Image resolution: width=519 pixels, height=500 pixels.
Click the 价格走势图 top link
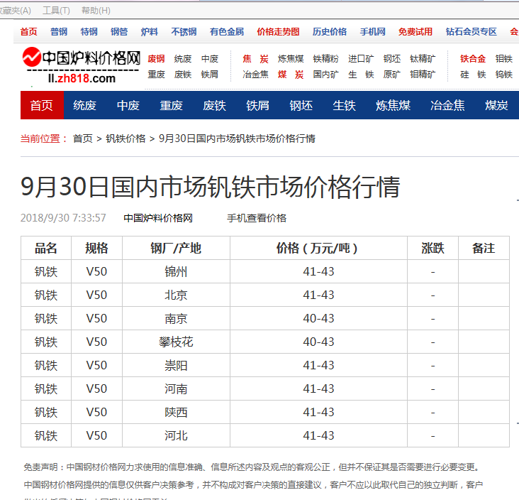point(278,32)
